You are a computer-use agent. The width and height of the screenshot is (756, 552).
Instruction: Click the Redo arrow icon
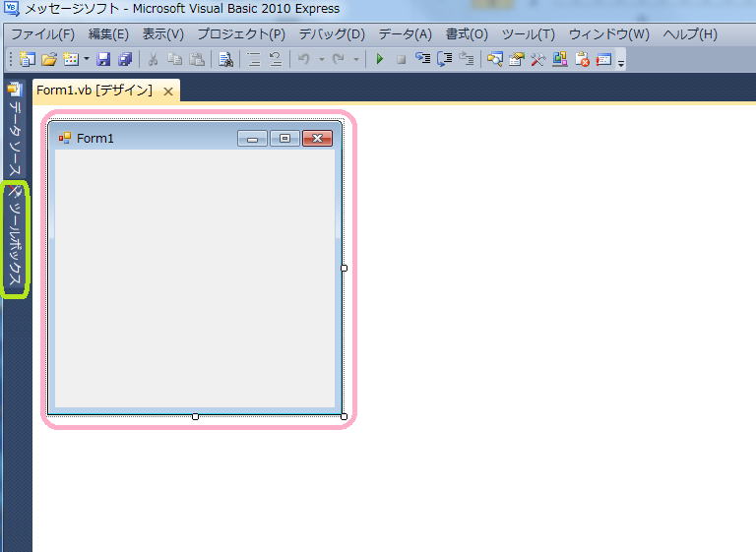click(339, 59)
